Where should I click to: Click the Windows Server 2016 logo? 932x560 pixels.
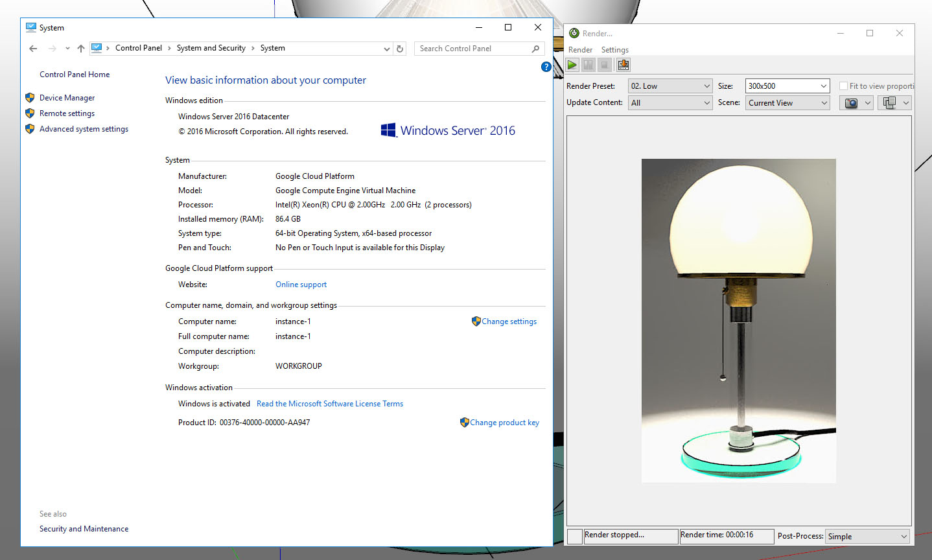pos(448,130)
